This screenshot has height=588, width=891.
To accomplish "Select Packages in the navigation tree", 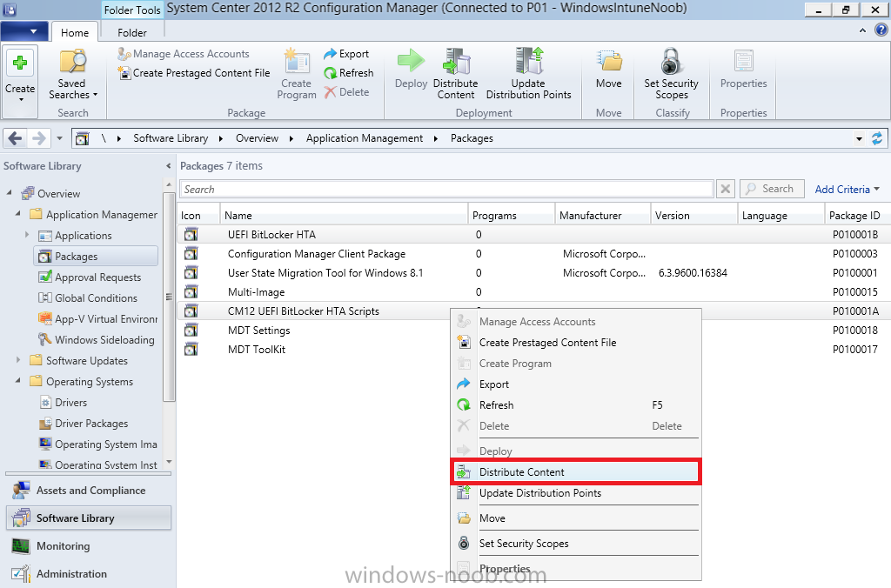I will 96,257.
